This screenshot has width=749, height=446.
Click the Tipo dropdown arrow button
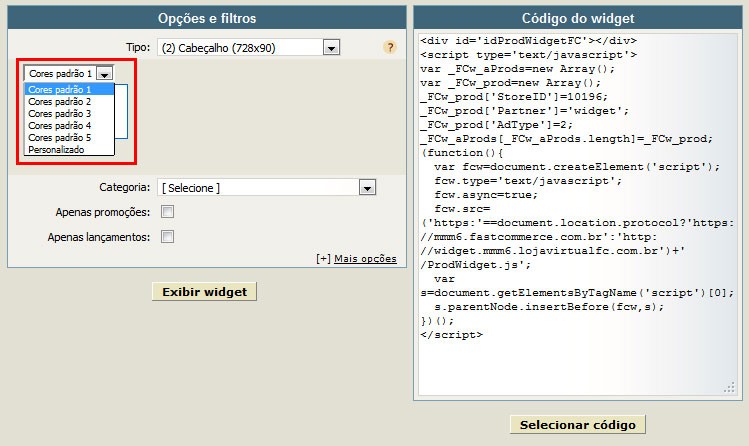point(332,48)
